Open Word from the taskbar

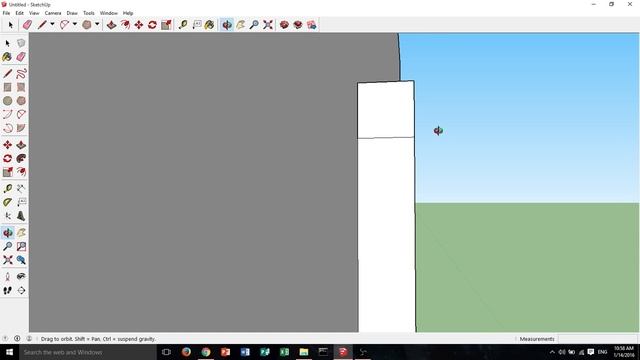click(x=245, y=352)
